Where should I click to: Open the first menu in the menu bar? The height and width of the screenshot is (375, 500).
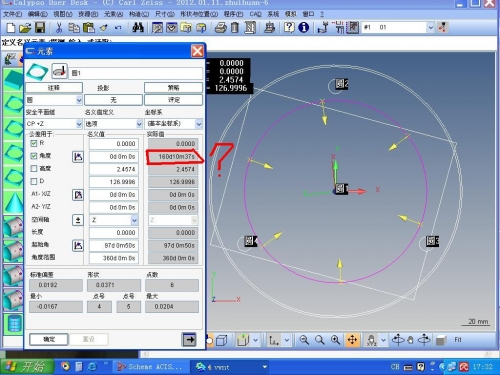tap(13, 14)
